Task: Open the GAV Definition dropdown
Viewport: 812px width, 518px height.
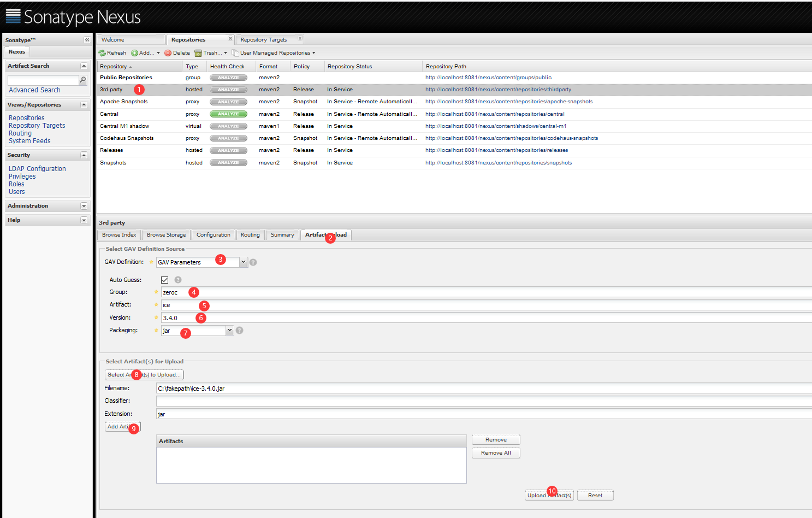Action: (x=244, y=262)
